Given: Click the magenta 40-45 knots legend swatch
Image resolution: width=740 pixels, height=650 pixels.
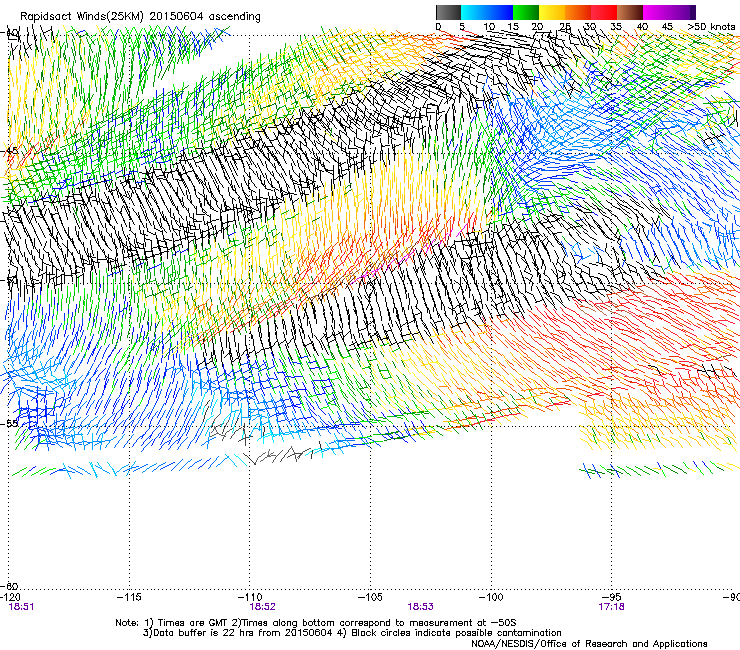Looking at the screenshot, I should (656, 12).
